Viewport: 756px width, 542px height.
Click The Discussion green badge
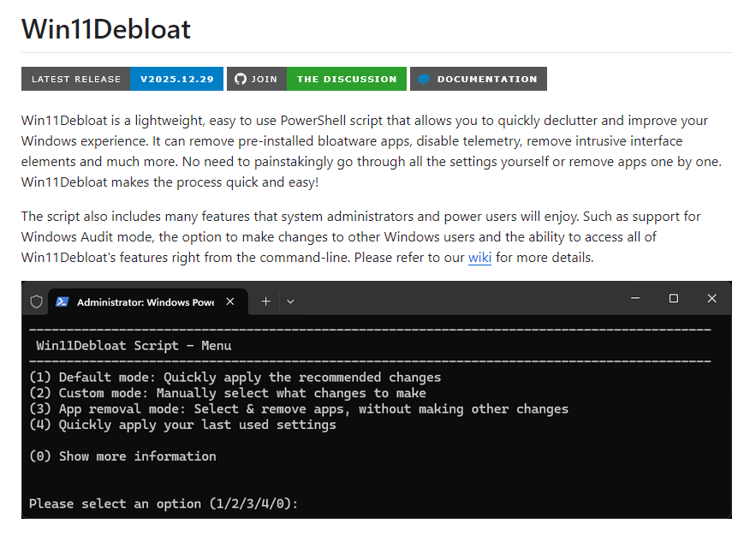347,79
